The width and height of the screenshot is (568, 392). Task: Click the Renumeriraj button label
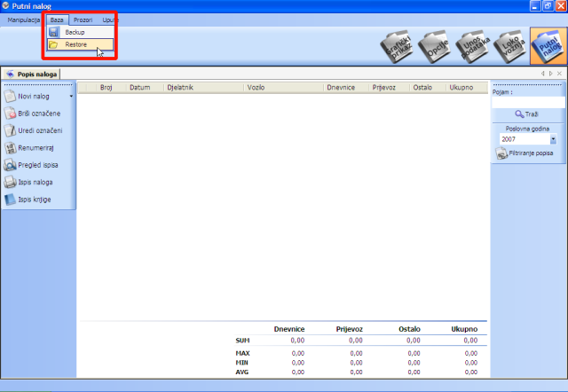(x=35, y=148)
